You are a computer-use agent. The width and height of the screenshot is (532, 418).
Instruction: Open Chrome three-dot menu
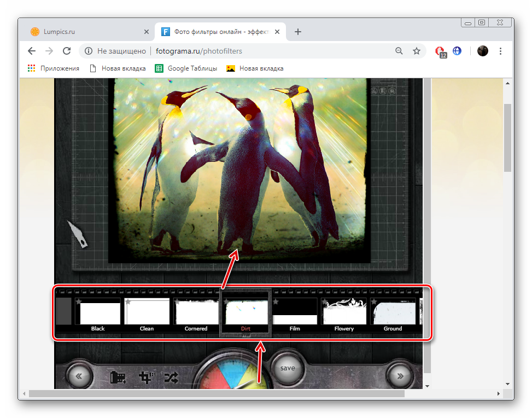tap(500, 51)
